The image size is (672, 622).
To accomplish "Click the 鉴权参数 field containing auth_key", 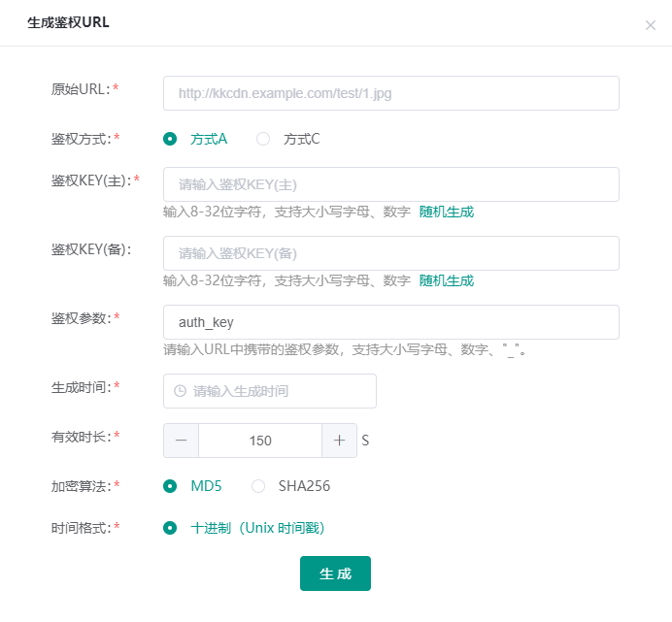I will [x=391, y=322].
